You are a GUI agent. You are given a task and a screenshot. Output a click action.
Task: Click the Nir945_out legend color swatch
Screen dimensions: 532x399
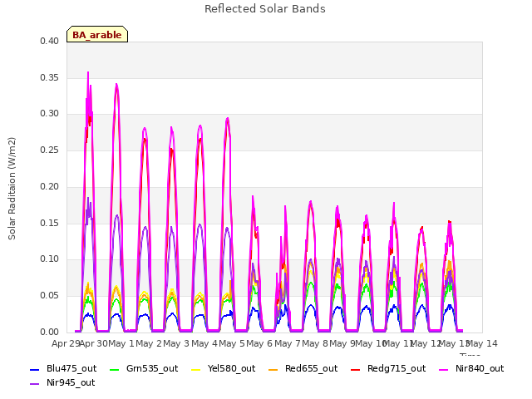tap(35, 384)
